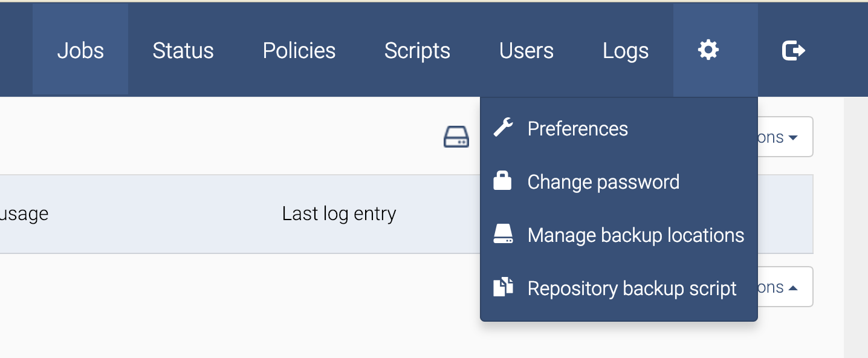Click the backup locations drive icon in menu
868x358 pixels.
(x=503, y=235)
